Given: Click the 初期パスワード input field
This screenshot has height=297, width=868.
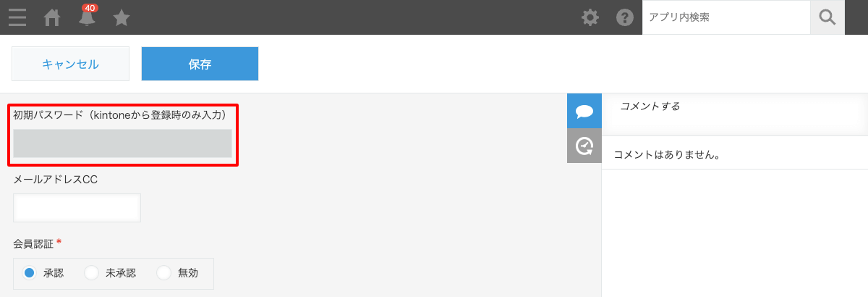Looking at the screenshot, I should point(122,143).
